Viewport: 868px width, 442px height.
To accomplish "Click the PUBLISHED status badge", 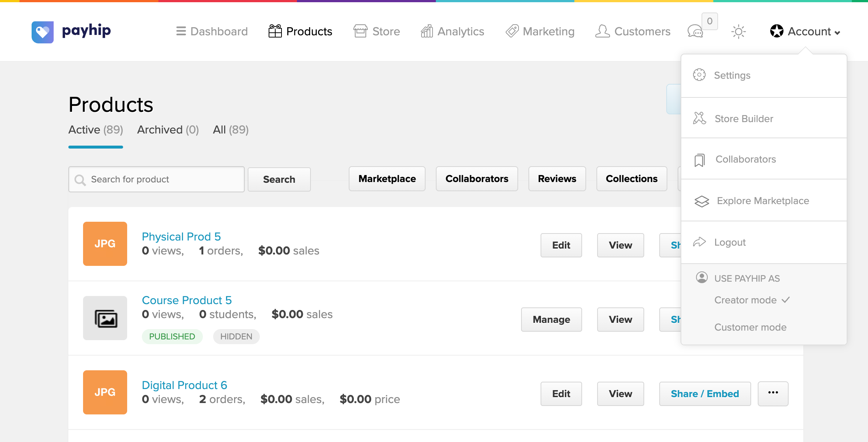I will [x=172, y=336].
